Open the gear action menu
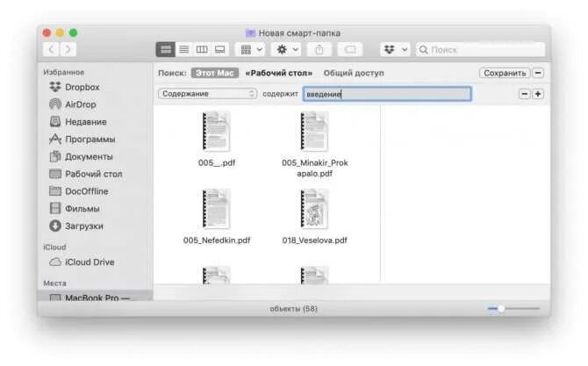Viewport: 588px width, 366px height. coord(287,49)
